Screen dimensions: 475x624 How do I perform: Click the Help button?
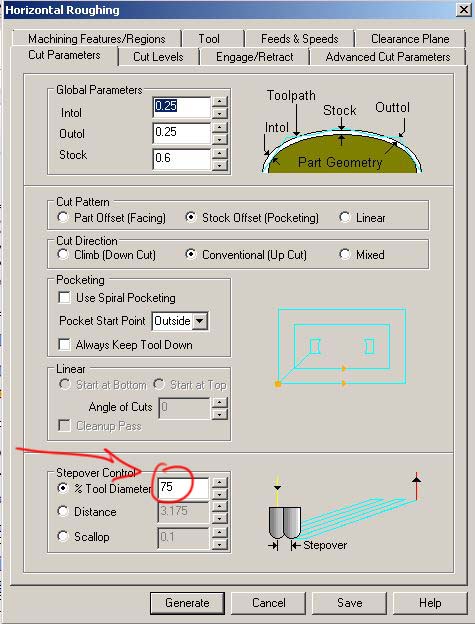[430, 603]
